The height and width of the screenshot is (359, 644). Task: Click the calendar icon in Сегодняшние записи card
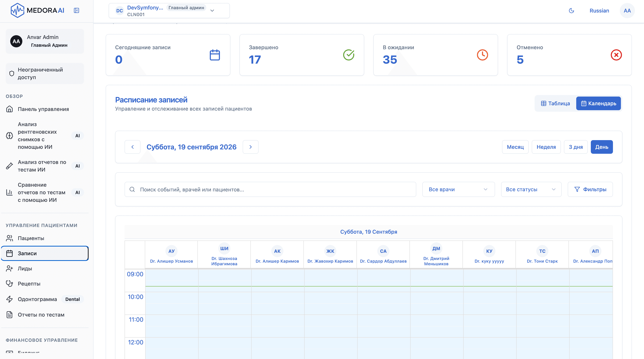tap(214, 55)
